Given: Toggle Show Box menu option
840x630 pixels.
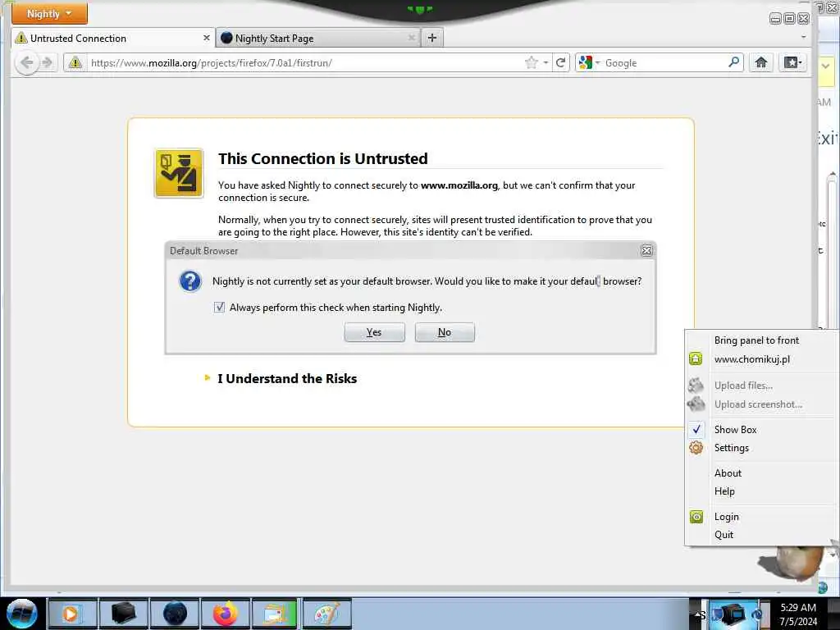Looking at the screenshot, I should [735, 430].
